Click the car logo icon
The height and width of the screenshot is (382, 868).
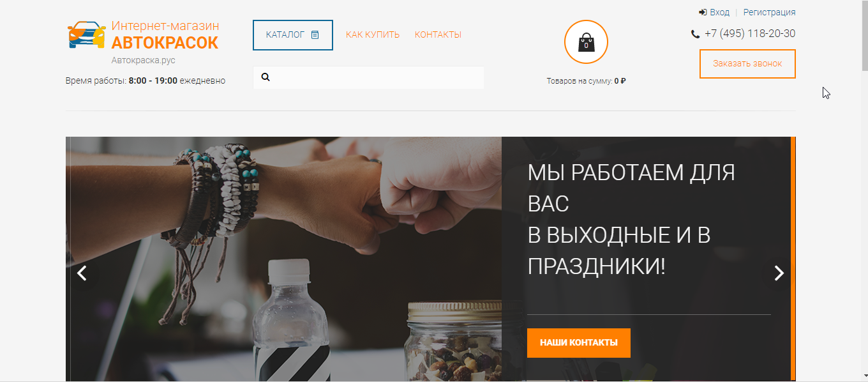pyautogui.click(x=87, y=35)
